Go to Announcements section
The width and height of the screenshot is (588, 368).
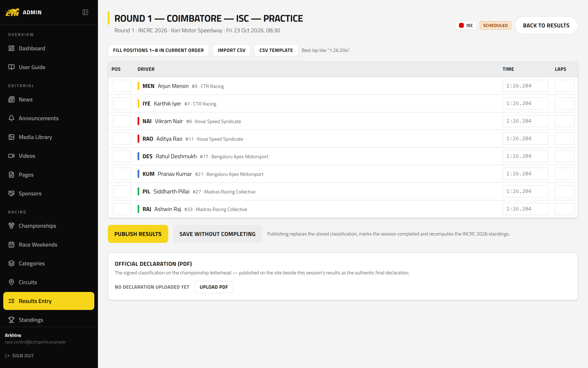tap(49, 118)
